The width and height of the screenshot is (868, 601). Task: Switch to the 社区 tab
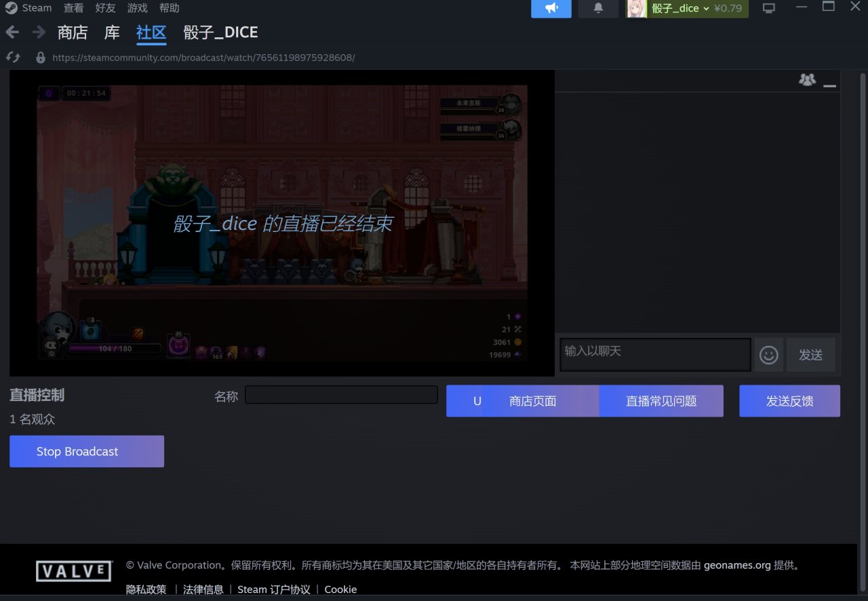[151, 33]
